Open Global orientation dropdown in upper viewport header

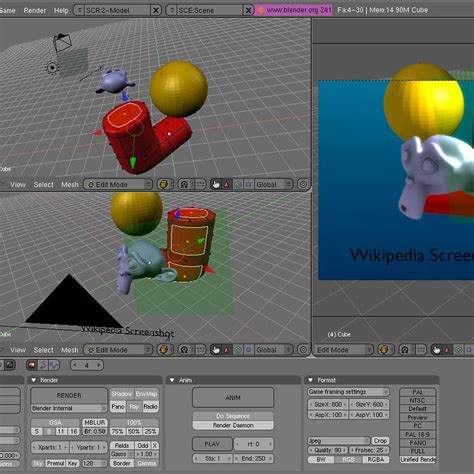coord(274,184)
